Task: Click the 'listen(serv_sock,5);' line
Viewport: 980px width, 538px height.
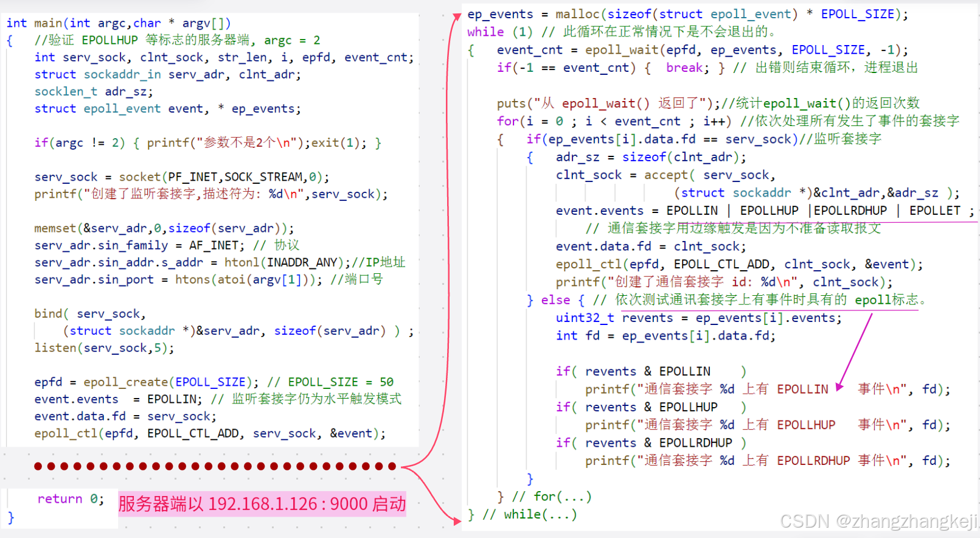Action: pos(104,348)
